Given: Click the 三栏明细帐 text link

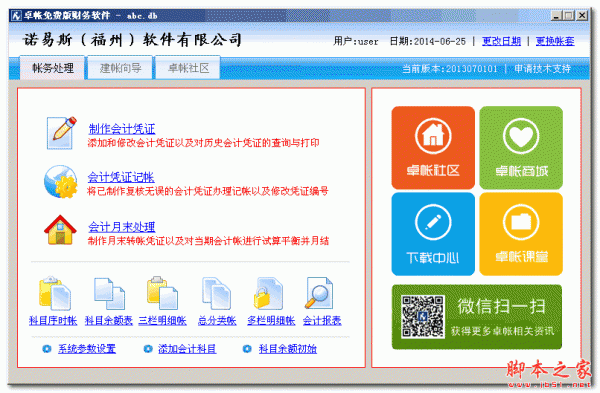Looking at the screenshot, I should click(162, 320).
